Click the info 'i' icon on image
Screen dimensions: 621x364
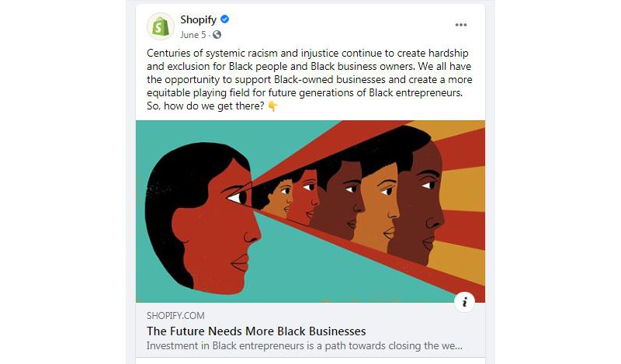pyautogui.click(x=464, y=303)
